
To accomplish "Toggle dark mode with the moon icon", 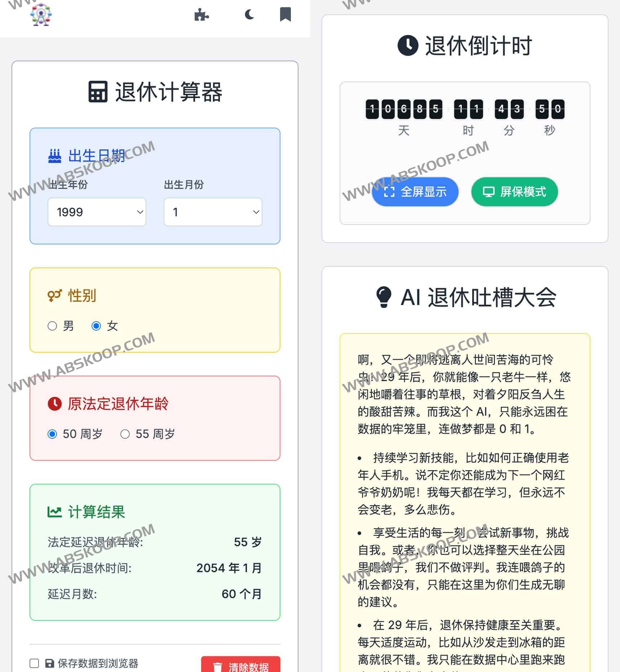I will click(249, 15).
